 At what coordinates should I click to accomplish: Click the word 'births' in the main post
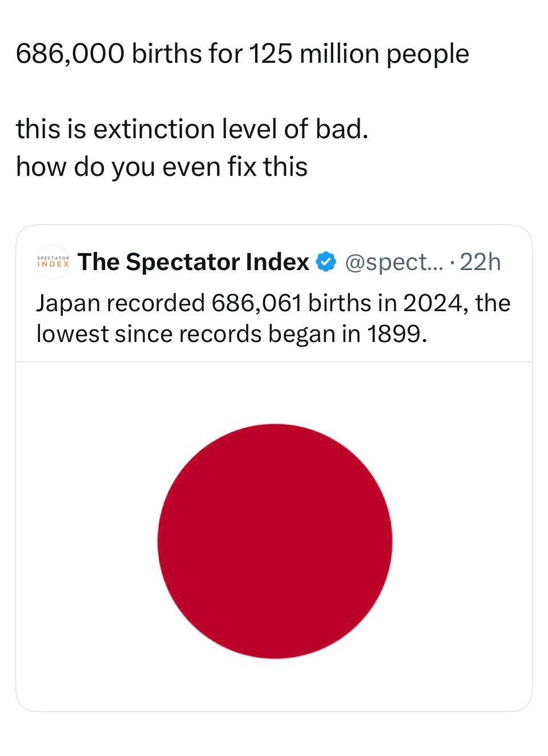(167, 54)
